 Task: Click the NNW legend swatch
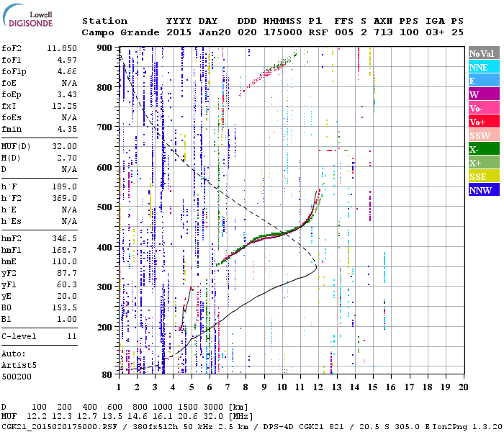coord(484,189)
